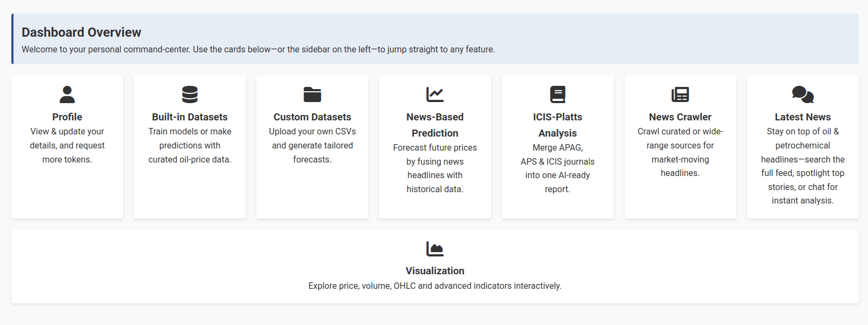Click the Visualization area chart icon
The width and height of the screenshot is (868, 325).
coord(435,249)
